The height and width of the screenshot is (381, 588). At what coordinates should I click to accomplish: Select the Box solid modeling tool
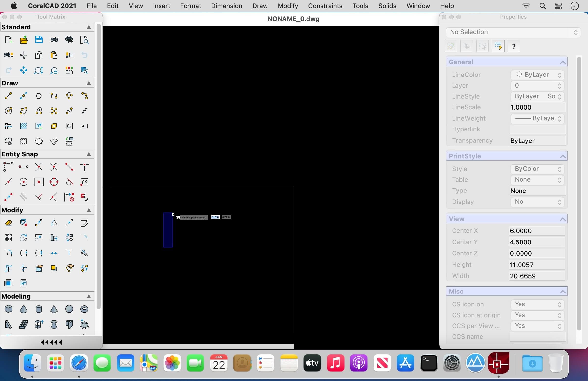(8, 309)
